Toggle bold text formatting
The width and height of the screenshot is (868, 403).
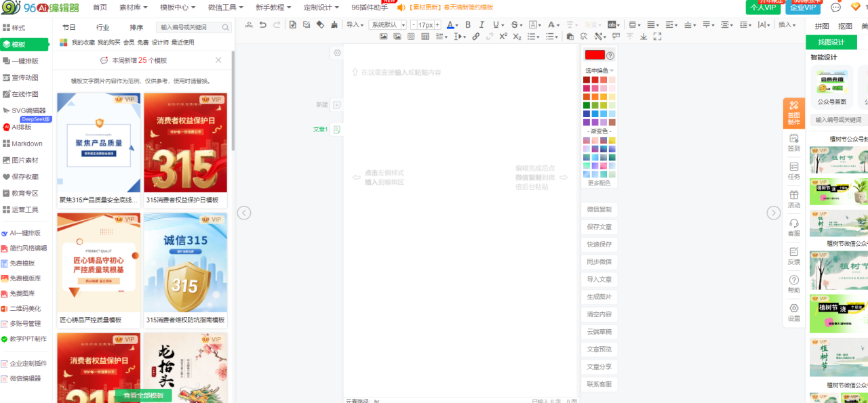[x=467, y=25]
